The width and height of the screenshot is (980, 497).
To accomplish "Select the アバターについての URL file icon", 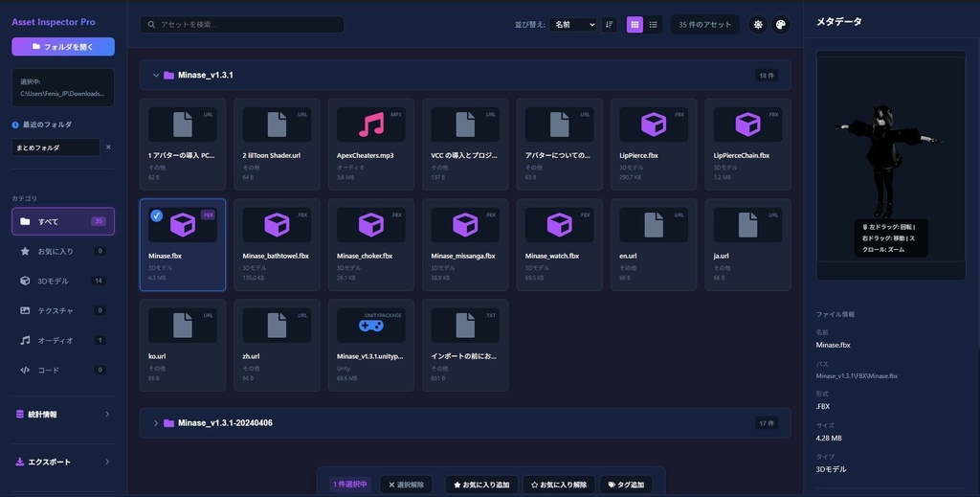I will tap(559, 124).
